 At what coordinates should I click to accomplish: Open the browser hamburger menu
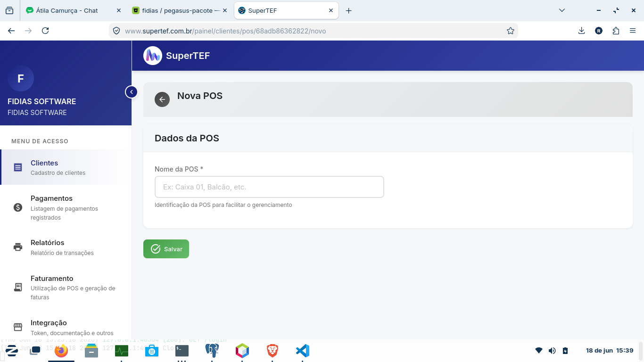tap(633, 31)
